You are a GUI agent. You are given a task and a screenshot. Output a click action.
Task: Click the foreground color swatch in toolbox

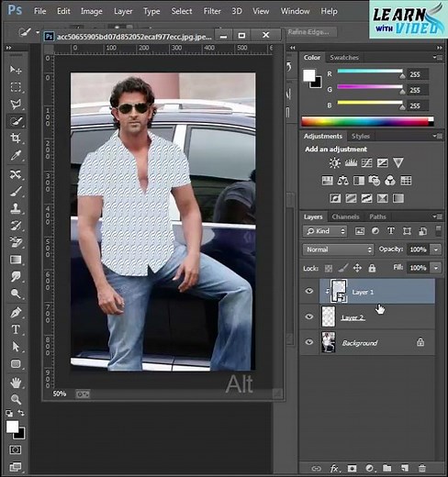(x=12, y=427)
